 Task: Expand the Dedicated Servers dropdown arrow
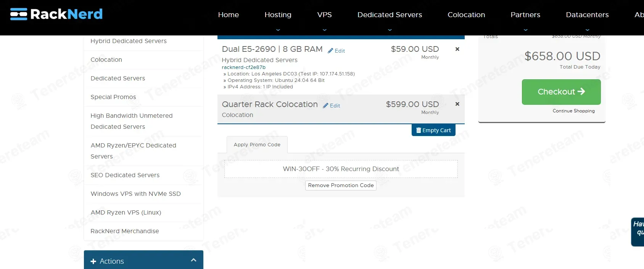(x=390, y=30)
